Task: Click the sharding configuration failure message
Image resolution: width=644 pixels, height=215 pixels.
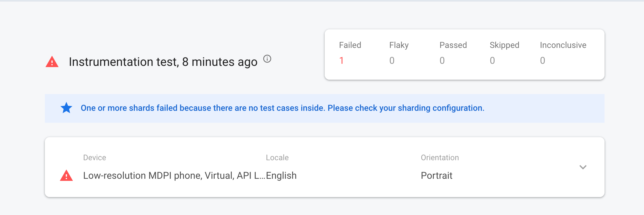Action: point(282,108)
